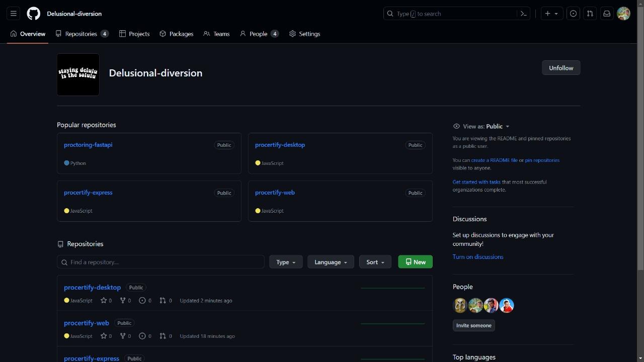The height and width of the screenshot is (362, 644).
Task: Click the forks count of procertify-web
Action: (x=125, y=336)
